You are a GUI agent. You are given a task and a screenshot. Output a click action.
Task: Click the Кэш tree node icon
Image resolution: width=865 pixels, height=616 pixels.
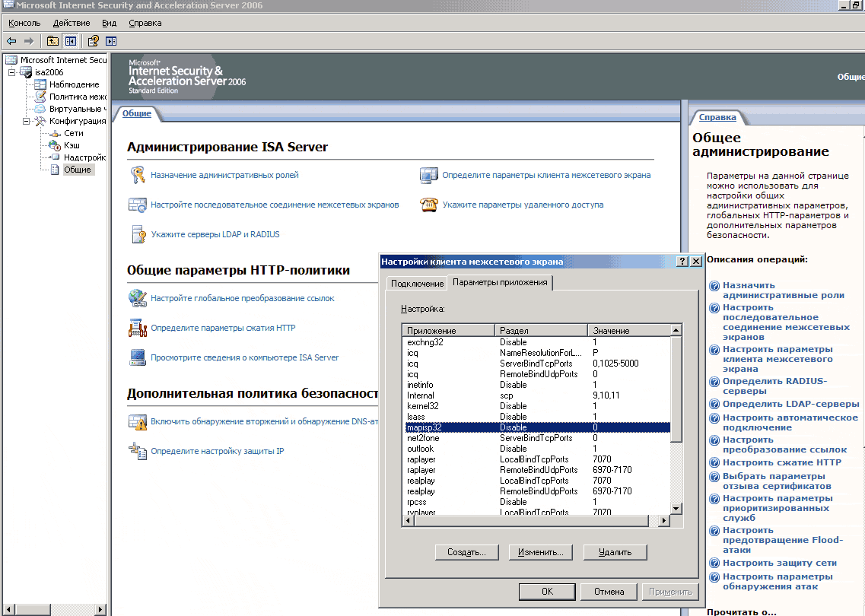pos(55,145)
